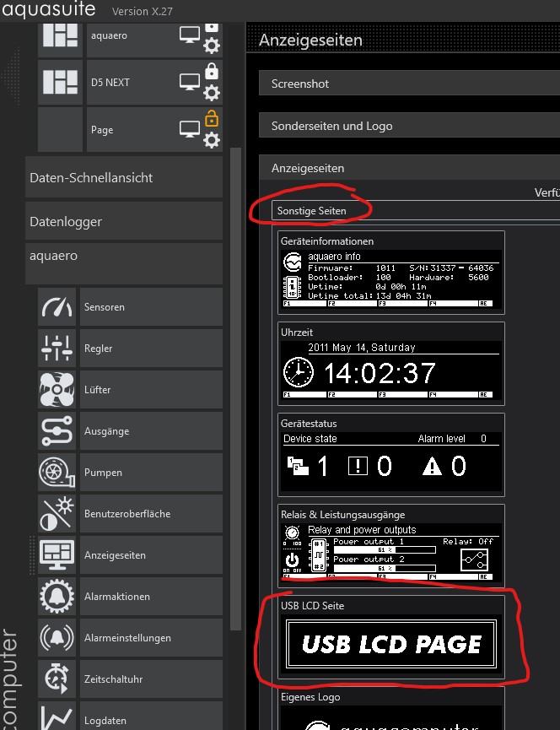Expand the Sonderseiten und Logo section
Image resolution: width=560 pixels, height=730 pixels.
coord(409,126)
